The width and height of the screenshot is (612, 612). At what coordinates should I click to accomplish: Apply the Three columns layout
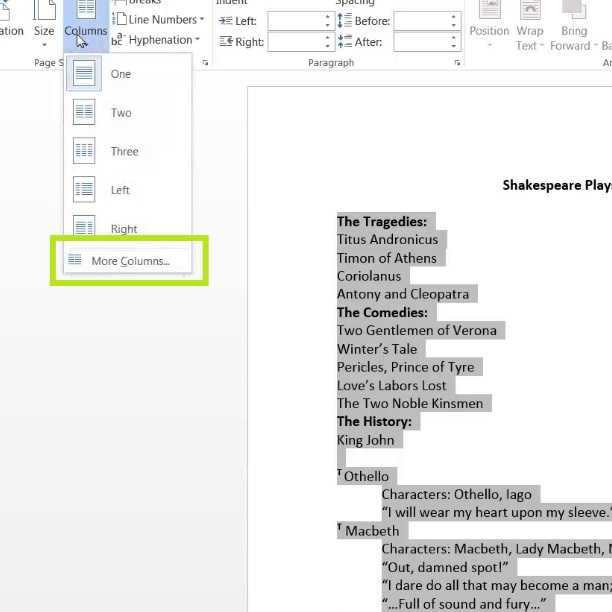(128, 151)
